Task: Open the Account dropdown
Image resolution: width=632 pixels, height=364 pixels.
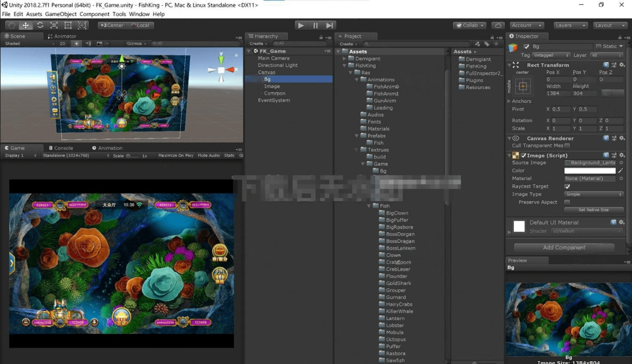Action: 526,25
